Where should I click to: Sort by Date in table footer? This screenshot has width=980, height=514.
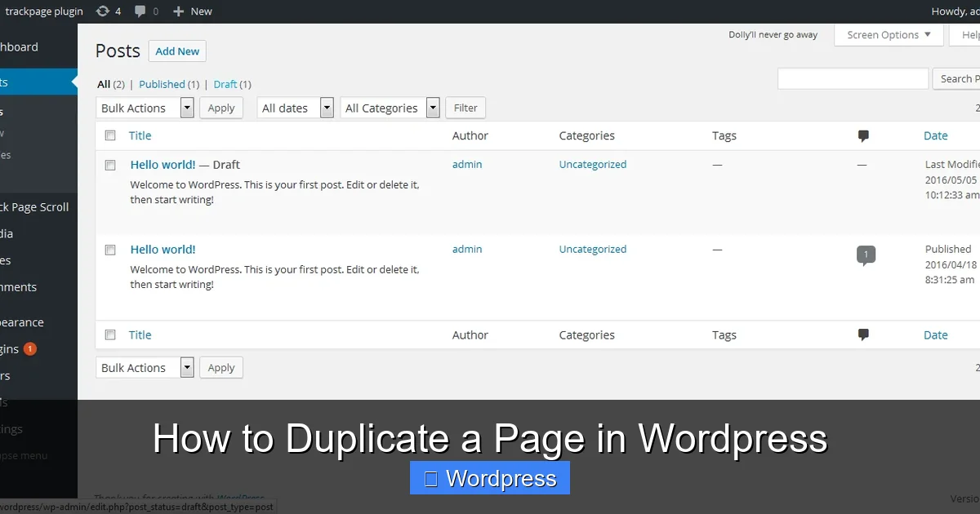(x=936, y=335)
